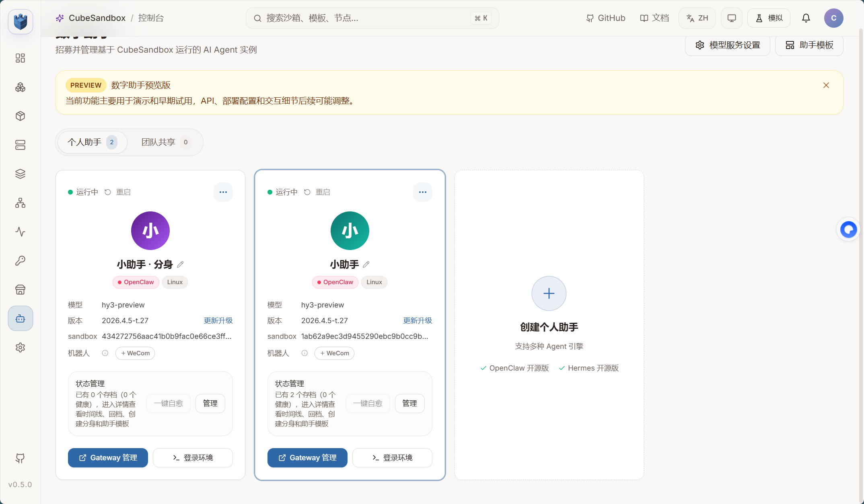
Task: Click OpenClaw tag on 小助手 · 分身 card
Action: (x=136, y=282)
